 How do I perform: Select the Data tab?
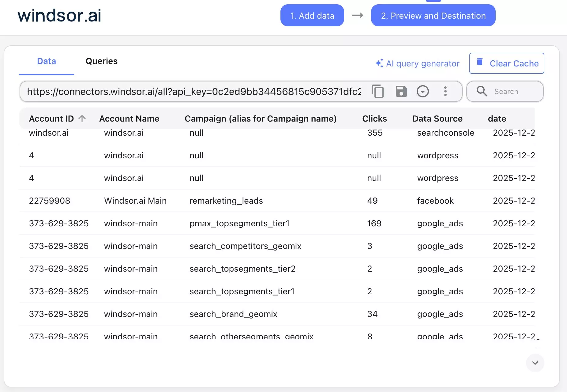click(47, 61)
